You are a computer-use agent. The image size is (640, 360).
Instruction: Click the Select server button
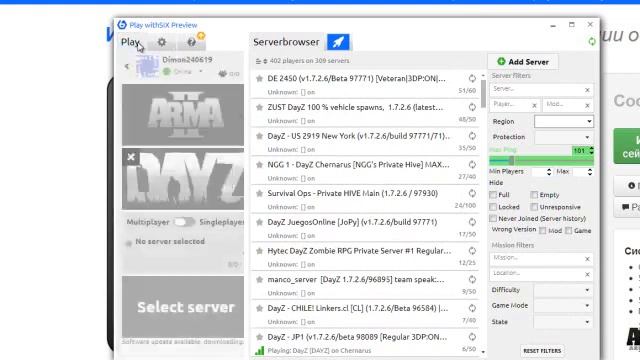click(x=183, y=307)
